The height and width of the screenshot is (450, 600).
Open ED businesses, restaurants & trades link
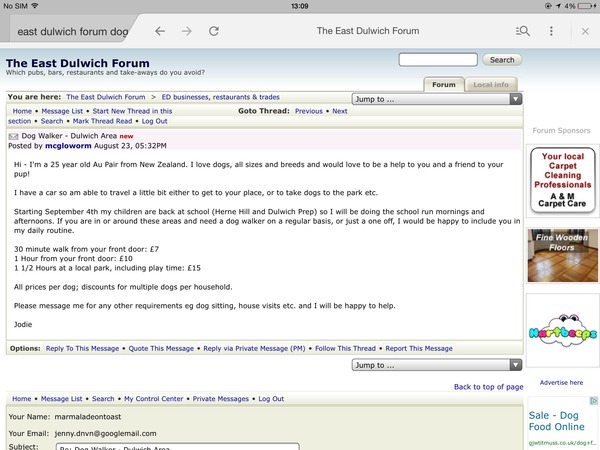click(x=220, y=97)
